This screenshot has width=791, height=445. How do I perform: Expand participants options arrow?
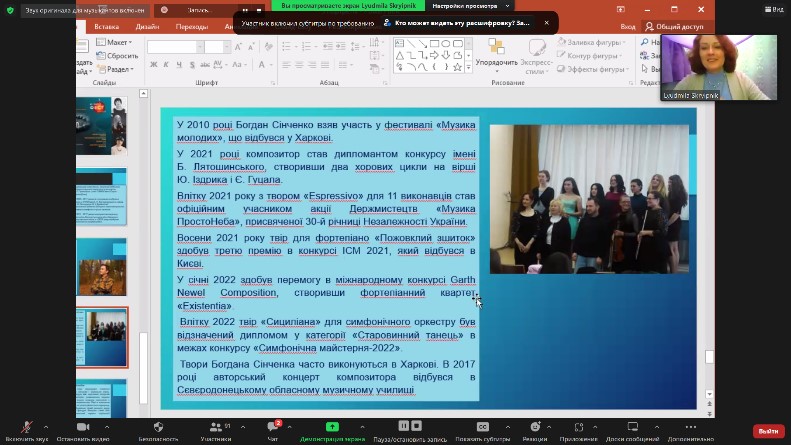point(243,427)
